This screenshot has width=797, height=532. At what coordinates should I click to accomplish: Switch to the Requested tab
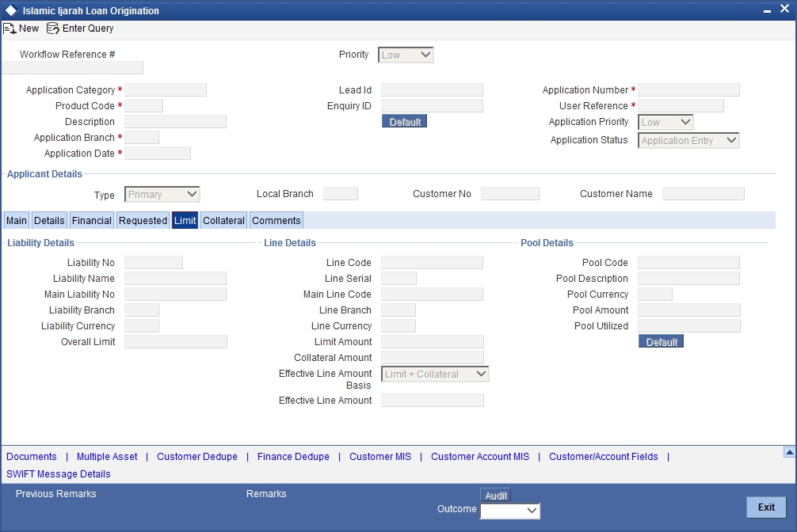[x=143, y=221]
